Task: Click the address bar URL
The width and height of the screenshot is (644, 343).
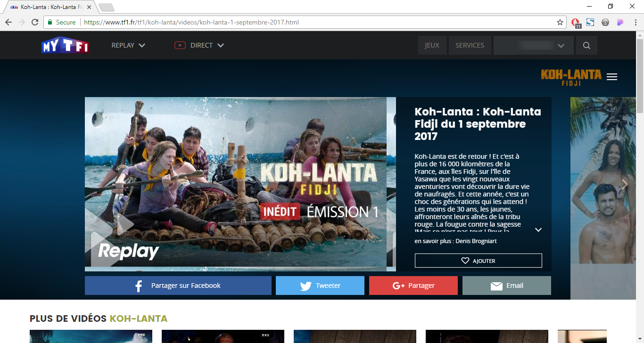Action: (x=191, y=22)
